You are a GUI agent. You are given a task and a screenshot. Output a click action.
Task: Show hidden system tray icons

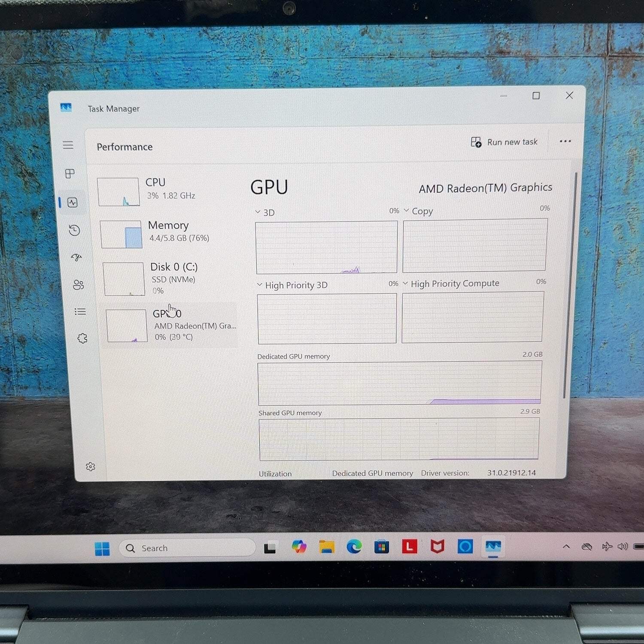tap(566, 547)
